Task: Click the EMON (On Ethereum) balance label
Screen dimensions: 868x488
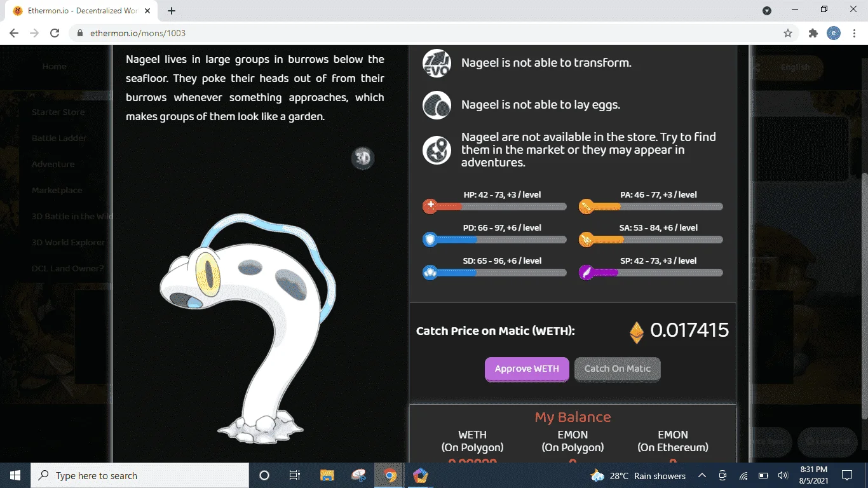Action: pyautogui.click(x=673, y=441)
